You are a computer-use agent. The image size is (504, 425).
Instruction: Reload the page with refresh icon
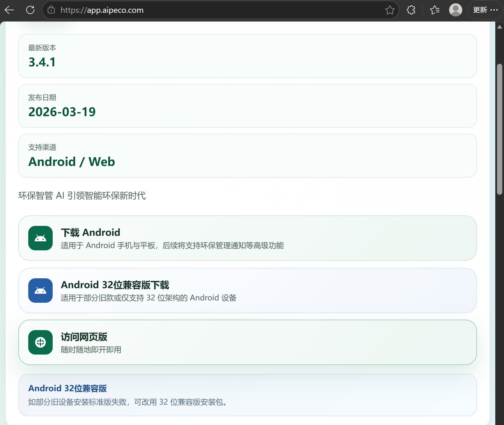tap(30, 10)
